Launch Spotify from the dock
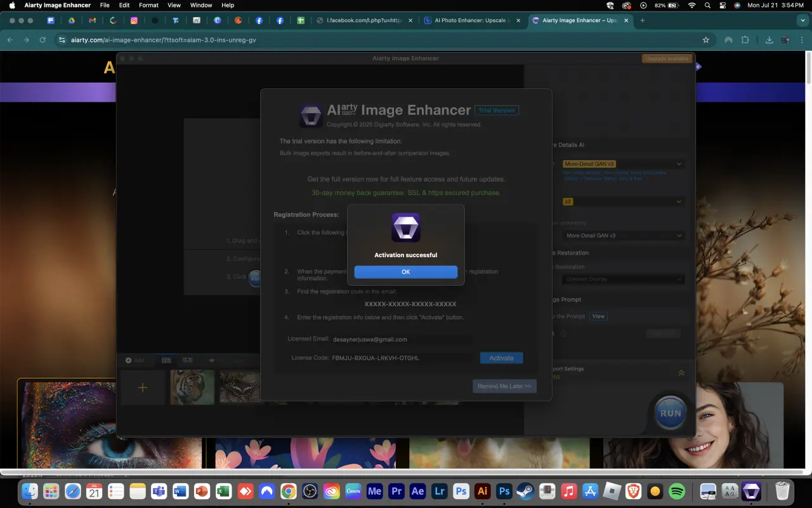The height and width of the screenshot is (508, 812). (x=677, y=491)
